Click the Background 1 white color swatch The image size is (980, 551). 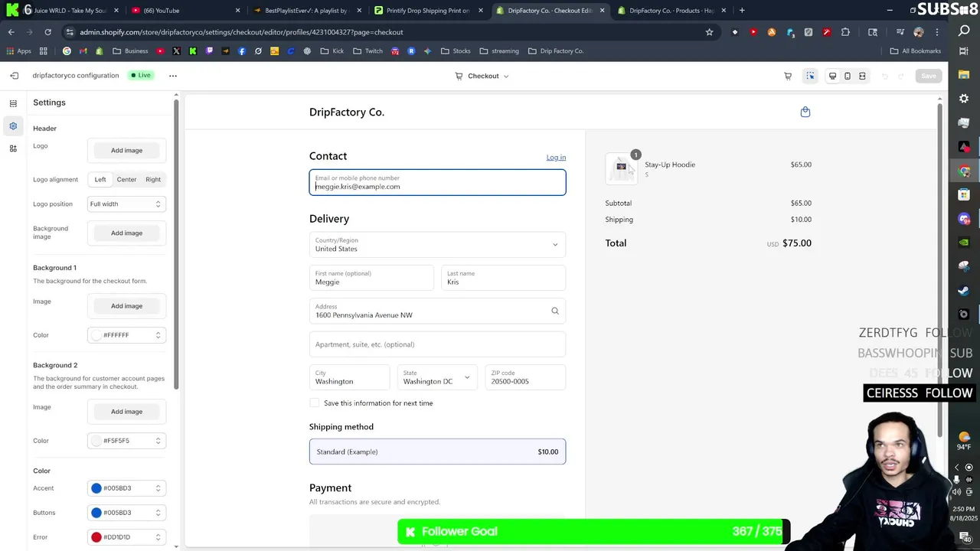(96, 335)
